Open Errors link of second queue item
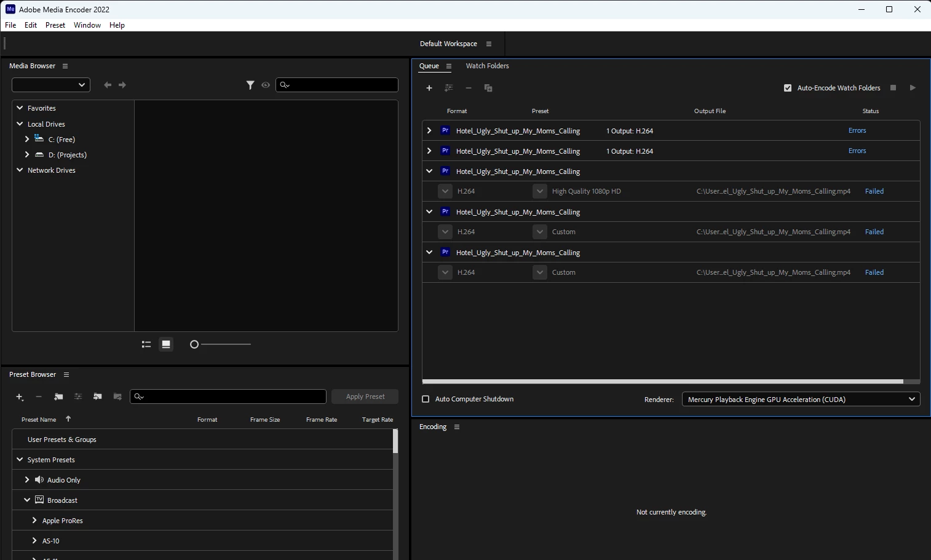931x560 pixels. click(857, 151)
